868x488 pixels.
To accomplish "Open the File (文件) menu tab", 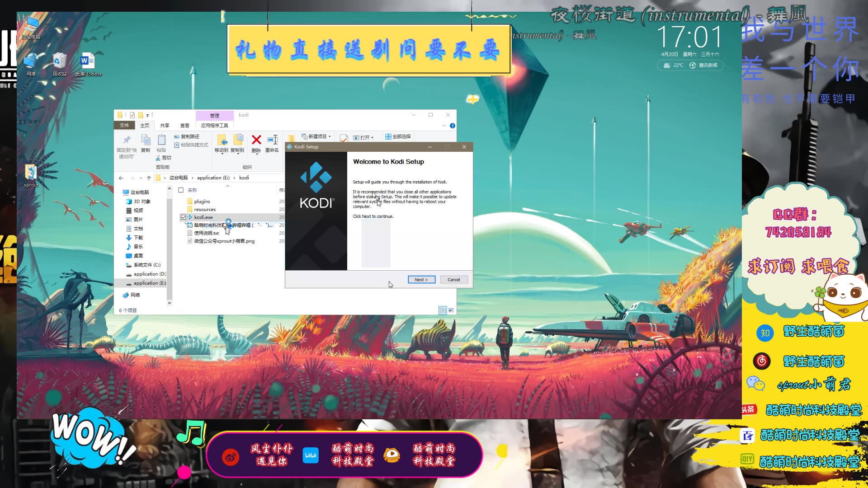I will 124,126.
